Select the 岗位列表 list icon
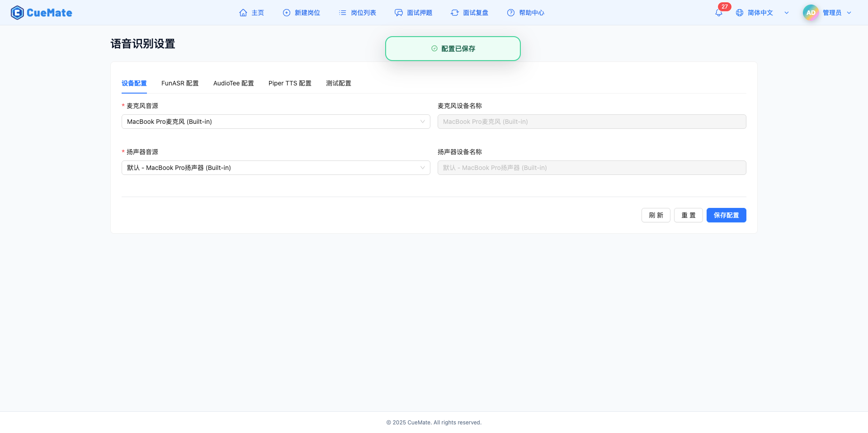868x433 pixels. point(342,13)
